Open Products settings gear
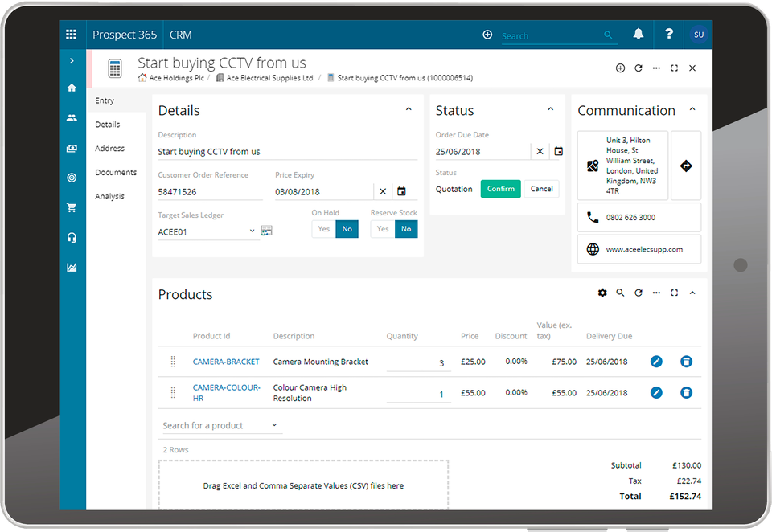The width and height of the screenshot is (772, 532). [x=602, y=293]
